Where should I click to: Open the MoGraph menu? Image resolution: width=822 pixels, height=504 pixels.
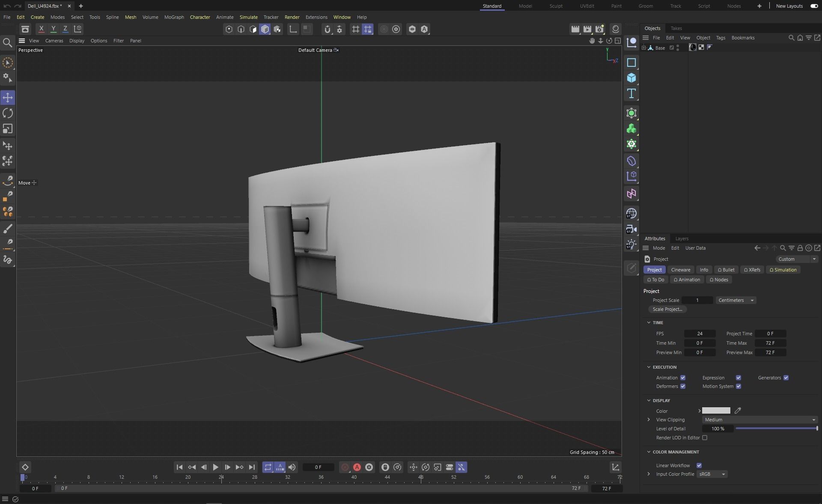(x=174, y=17)
